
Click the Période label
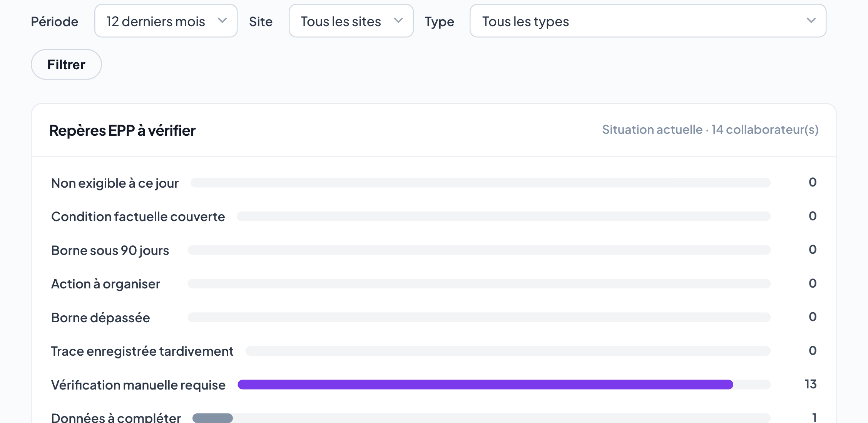(55, 22)
